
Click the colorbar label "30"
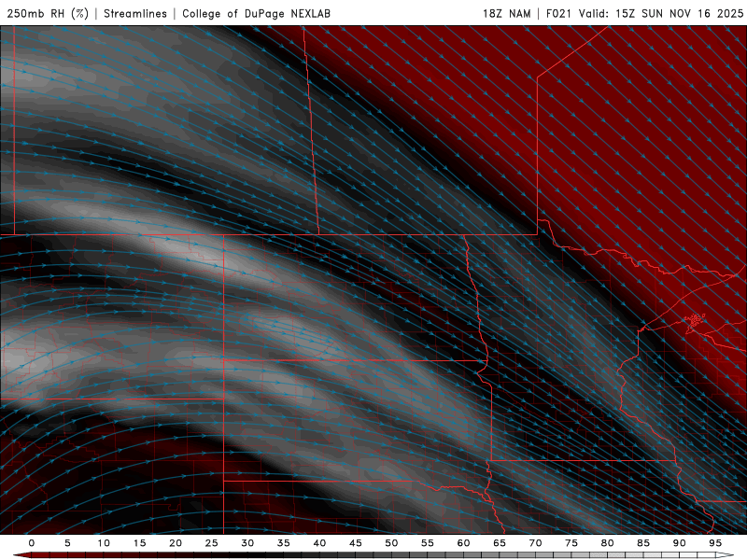[x=247, y=543]
